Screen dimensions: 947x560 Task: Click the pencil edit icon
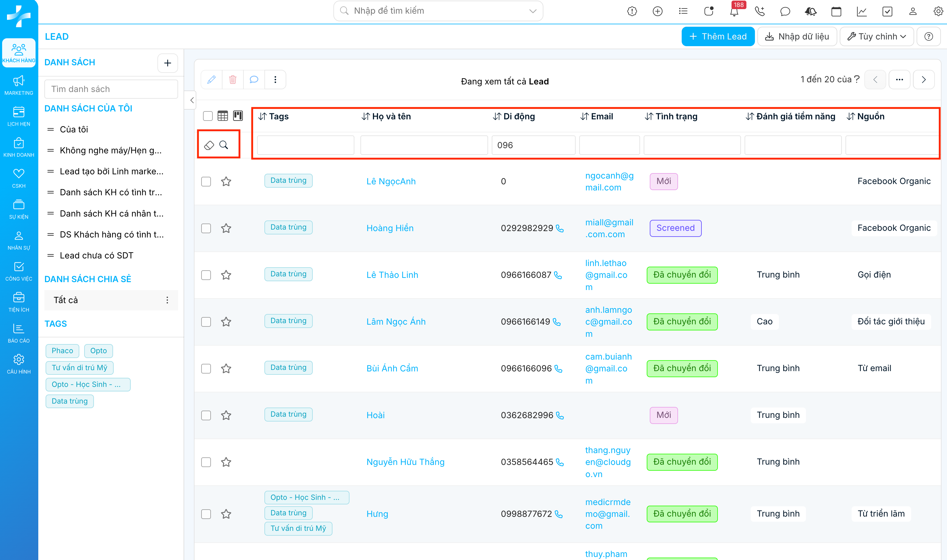point(212,80)
